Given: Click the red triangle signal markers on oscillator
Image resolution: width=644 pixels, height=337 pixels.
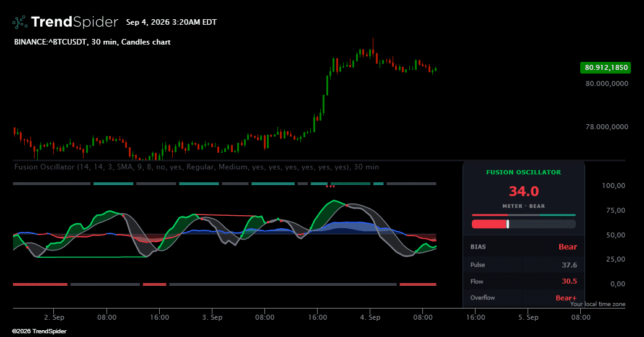Looking at the screenshot, I should pos(330,187).
